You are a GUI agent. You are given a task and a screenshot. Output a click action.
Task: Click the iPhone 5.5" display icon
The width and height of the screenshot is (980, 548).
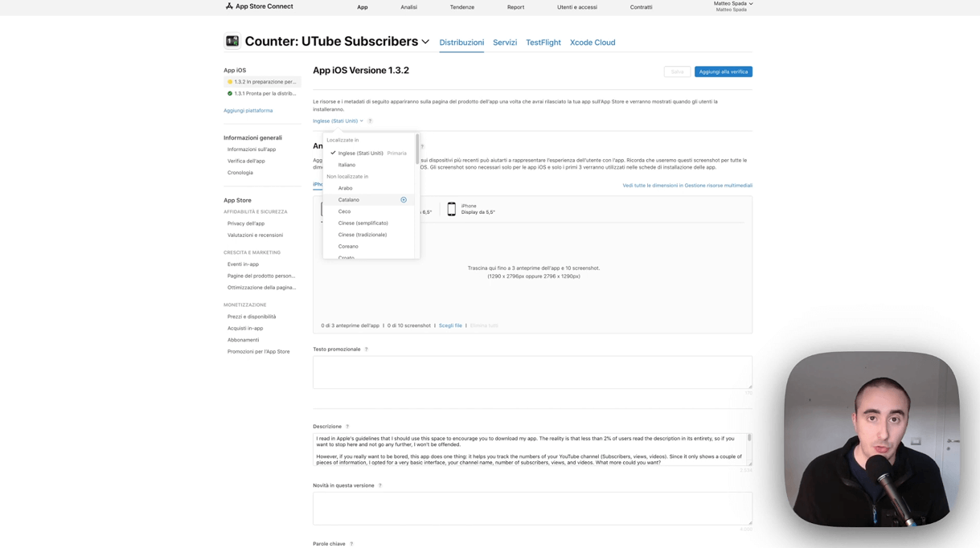[452, 209]
